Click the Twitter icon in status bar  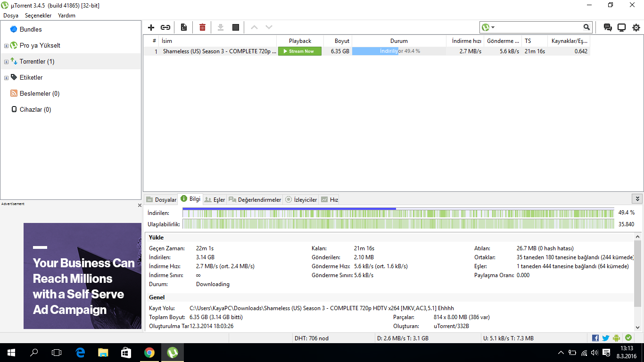click(606, 338)
